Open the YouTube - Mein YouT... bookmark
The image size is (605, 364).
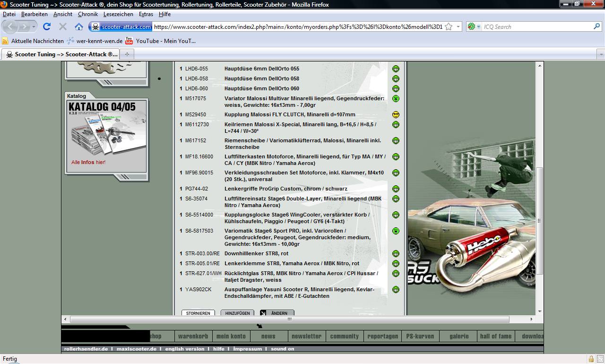(161, 41)
